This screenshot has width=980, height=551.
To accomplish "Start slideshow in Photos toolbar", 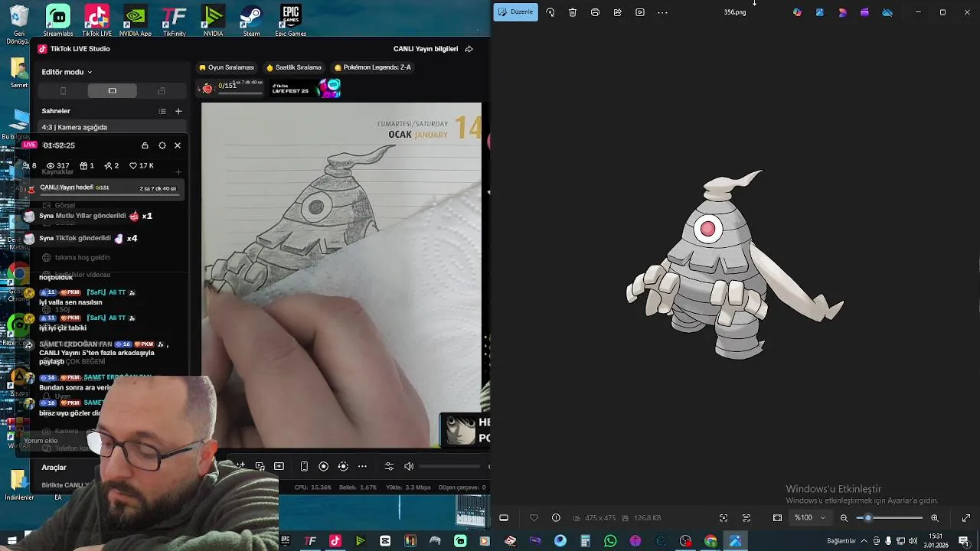I will pyautogui.click(x=640, y=12).
